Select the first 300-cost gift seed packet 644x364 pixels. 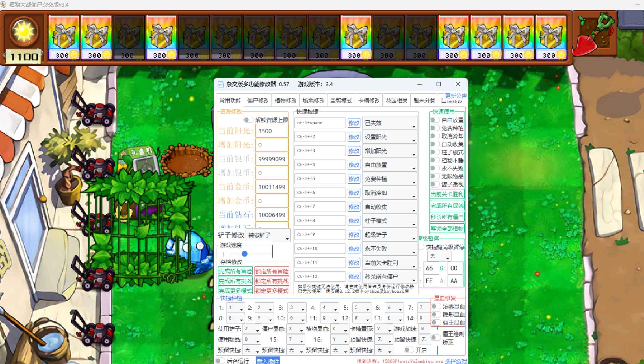point(64,37)
